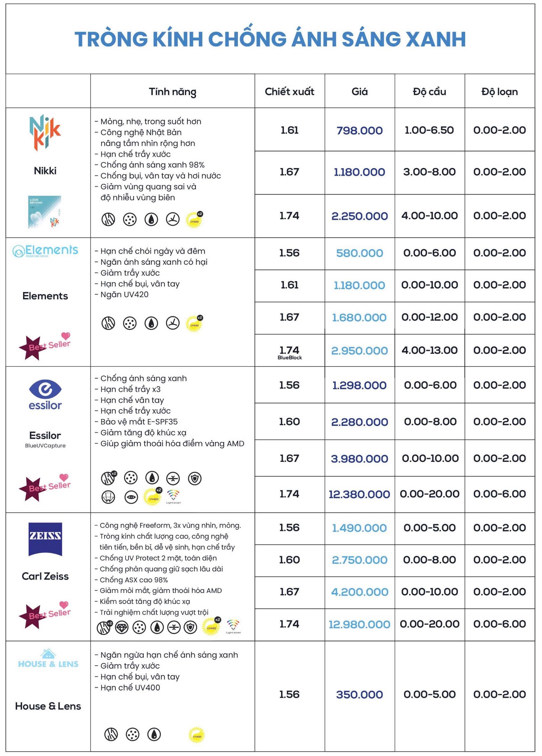Click the House & Lens logo
Screen dimensions: 542x756
(48, 659)
